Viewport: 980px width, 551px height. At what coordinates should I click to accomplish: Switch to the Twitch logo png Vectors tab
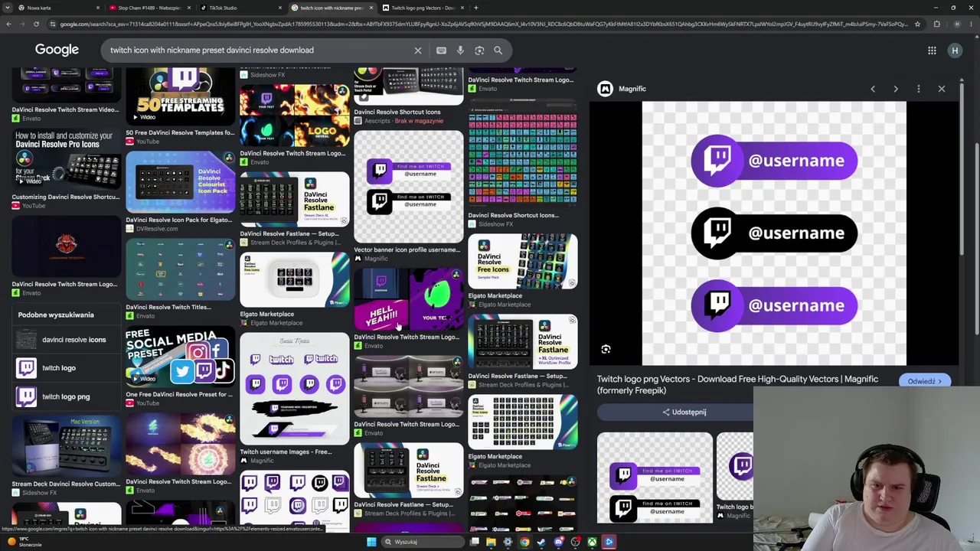(423, 8)
